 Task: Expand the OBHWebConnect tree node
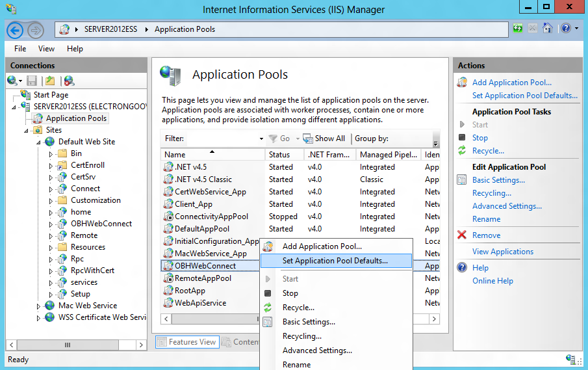tap(51, 224)
